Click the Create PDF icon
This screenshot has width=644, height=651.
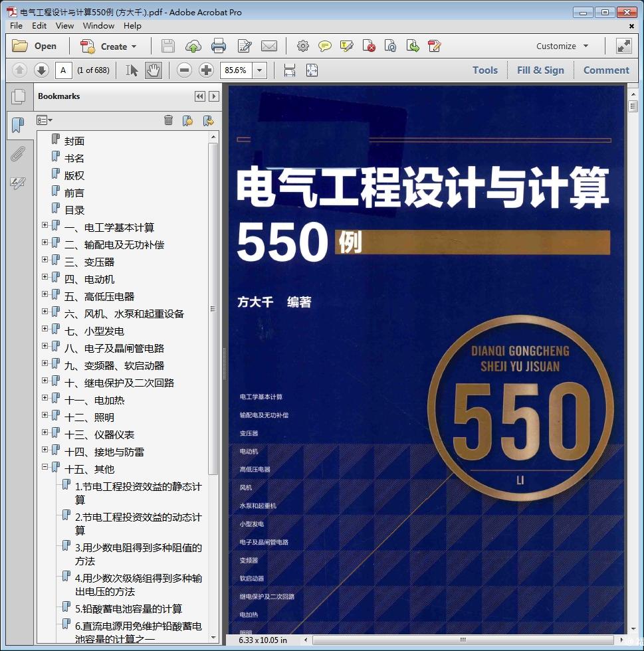tap(88, 46)
